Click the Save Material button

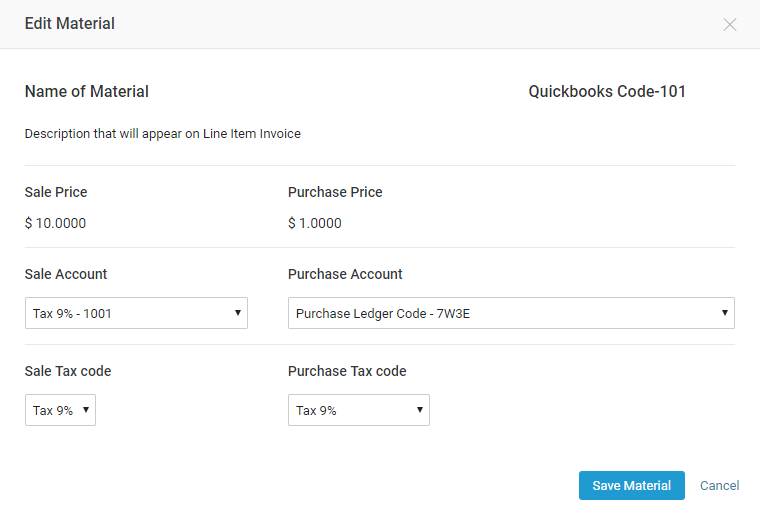(631, 485)
